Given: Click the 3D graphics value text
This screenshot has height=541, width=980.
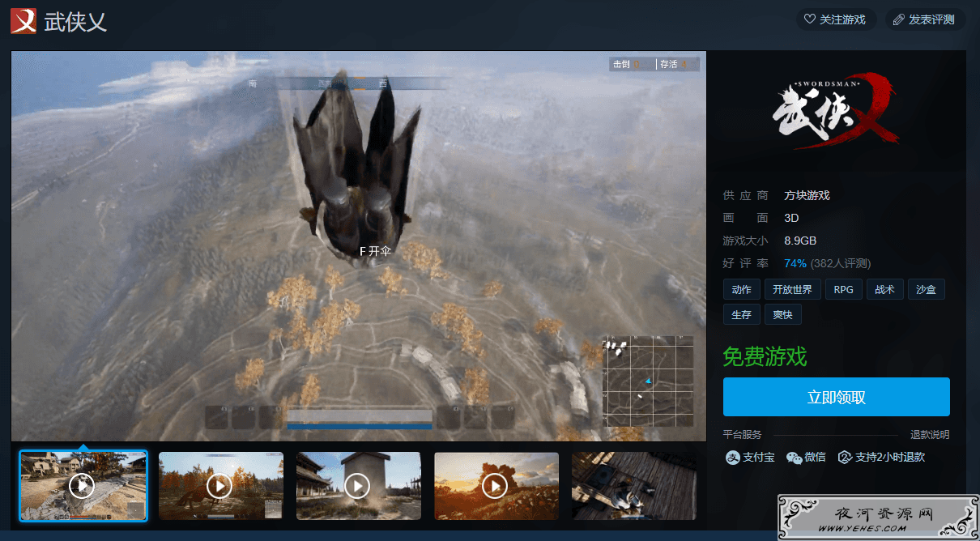Looking at the screenshot, I should pyautogui.click(x=791, y=218).
